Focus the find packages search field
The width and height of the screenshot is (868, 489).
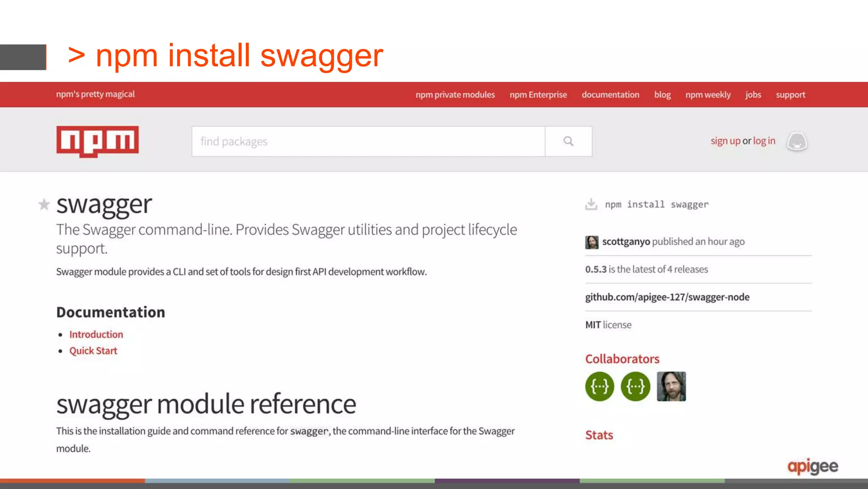[x=368, y=141]
